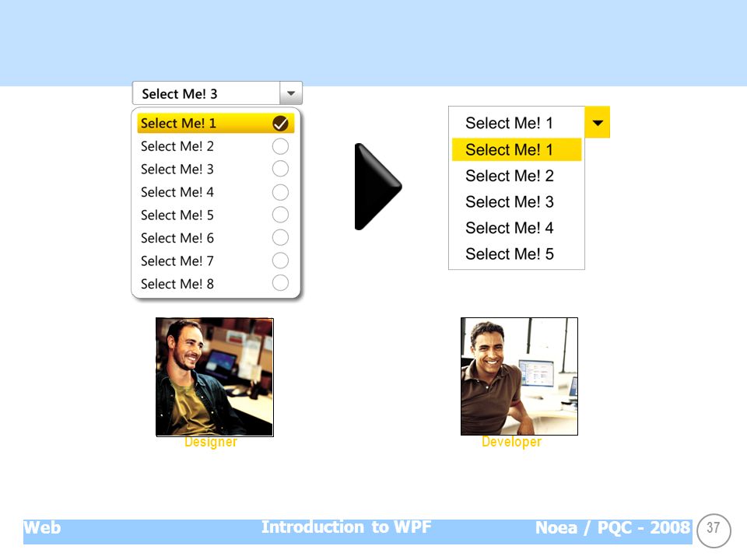Expand the yellow dropdown arrow button
This screenshot has width=747, height=560.
(598, 122)
